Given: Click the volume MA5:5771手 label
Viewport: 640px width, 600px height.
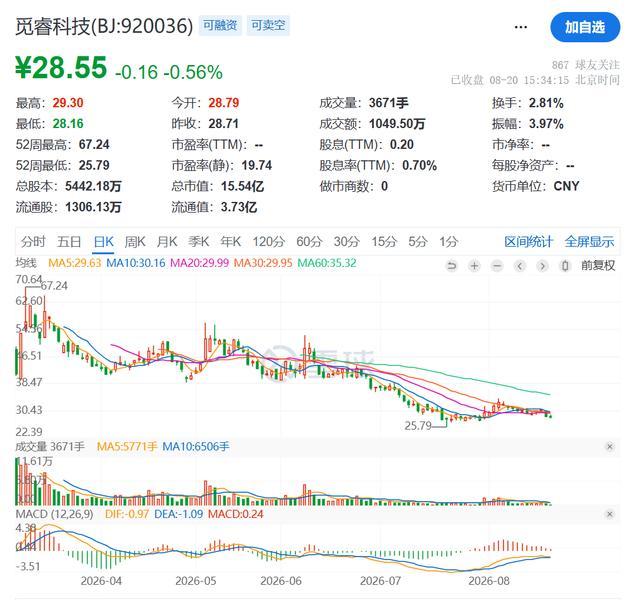Looking at the screenshot, I should click(127, 447).
